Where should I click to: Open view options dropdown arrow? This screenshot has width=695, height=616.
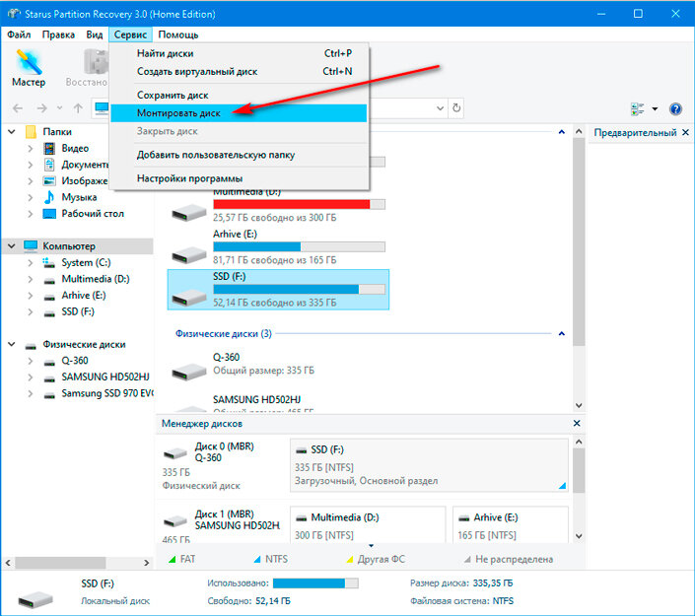[655, 108]
